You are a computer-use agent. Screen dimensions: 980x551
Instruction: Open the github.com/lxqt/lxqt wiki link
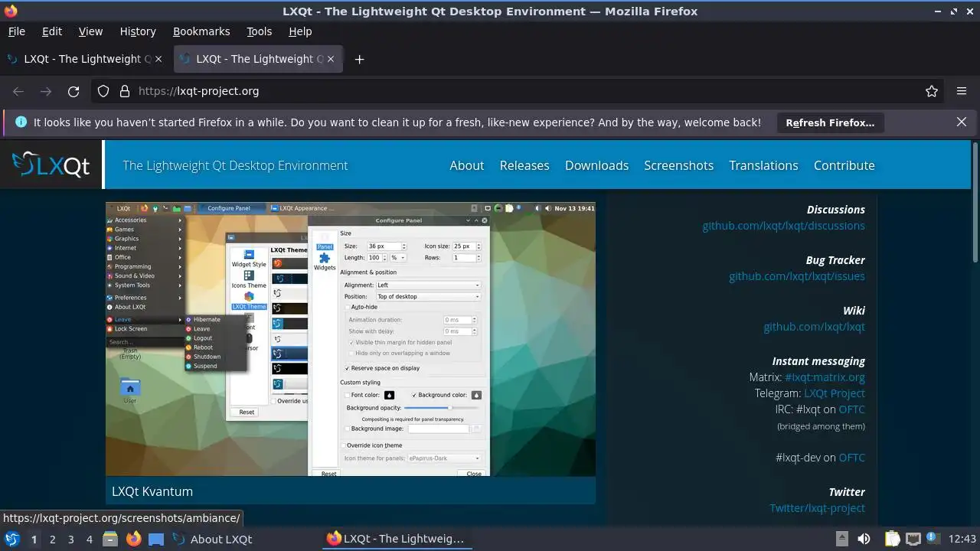click(814, 327)
